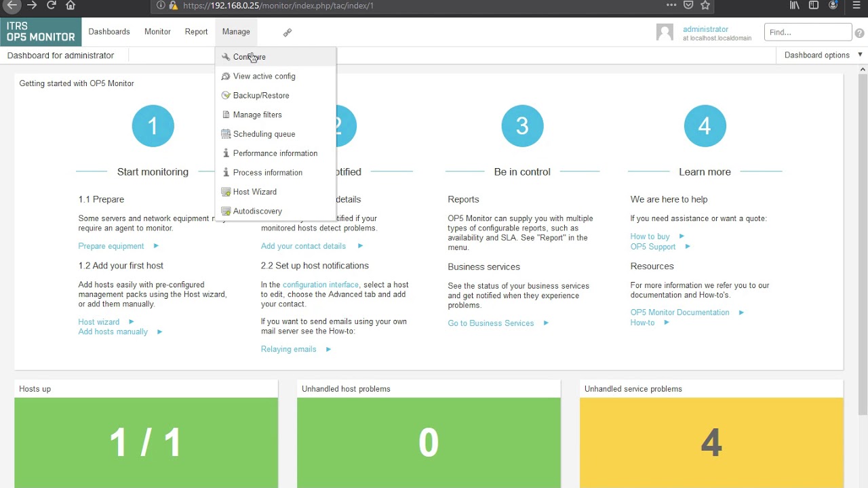Viewport: 868px width, 488px height.
Task: Click the administrator profile link
Action: pyautogui.click(x=705, y=29)
